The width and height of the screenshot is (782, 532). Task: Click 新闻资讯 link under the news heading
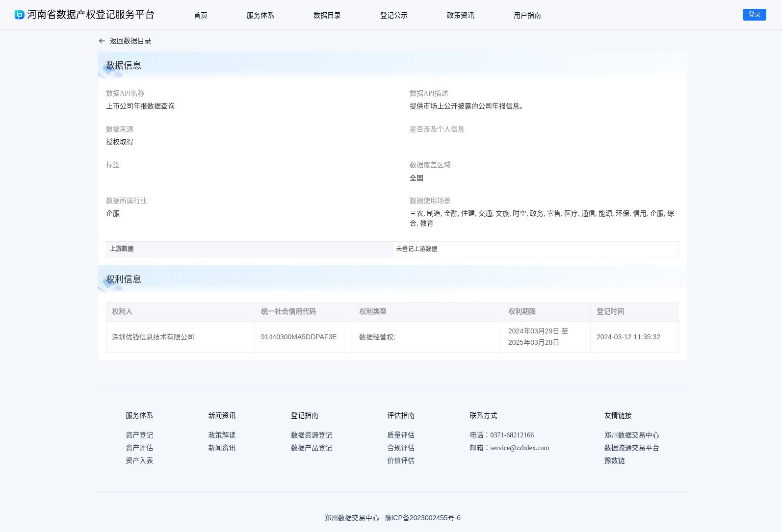pyautogui.click(x=222, y=448)
